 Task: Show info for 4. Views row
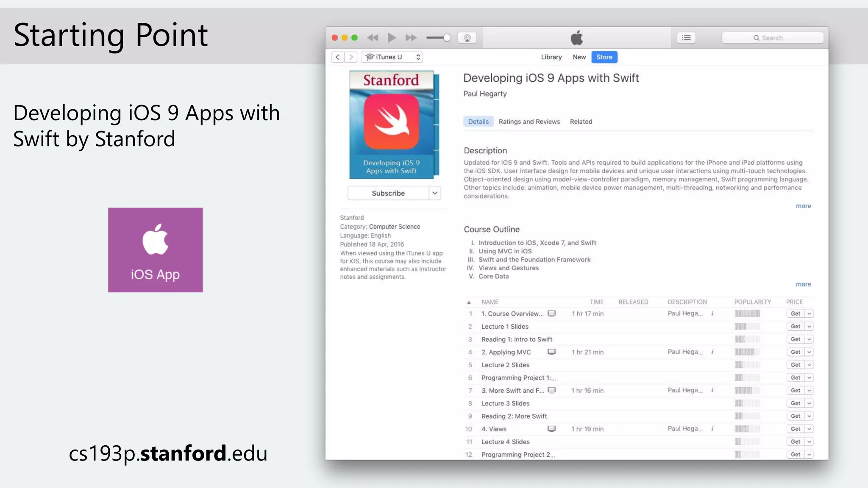712,429
